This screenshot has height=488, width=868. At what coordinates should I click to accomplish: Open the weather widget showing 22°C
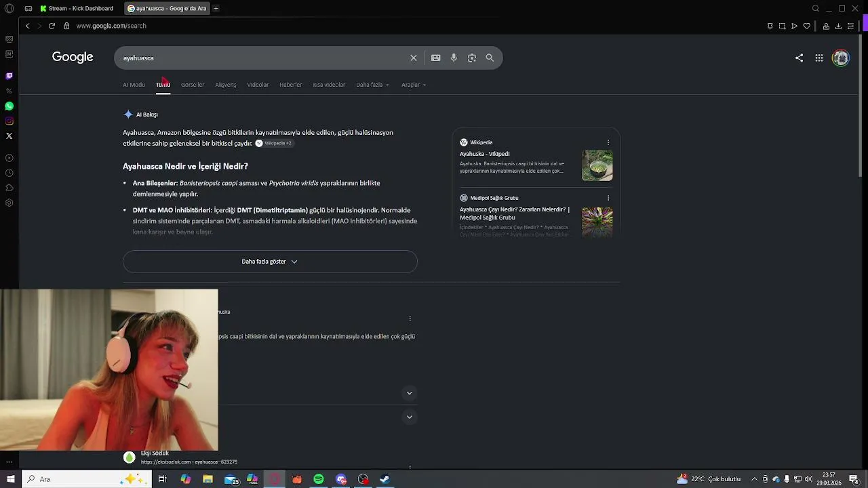[709, 479]
